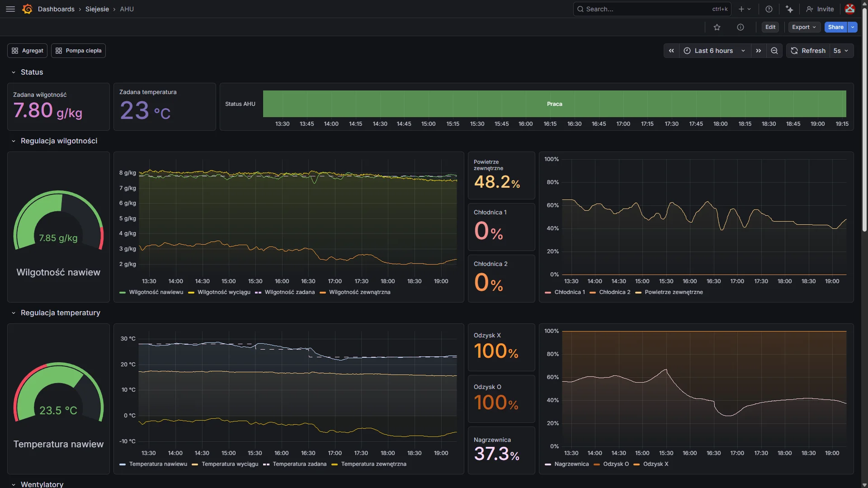Zoom out the time range with magnifier icon

[774, 51]
